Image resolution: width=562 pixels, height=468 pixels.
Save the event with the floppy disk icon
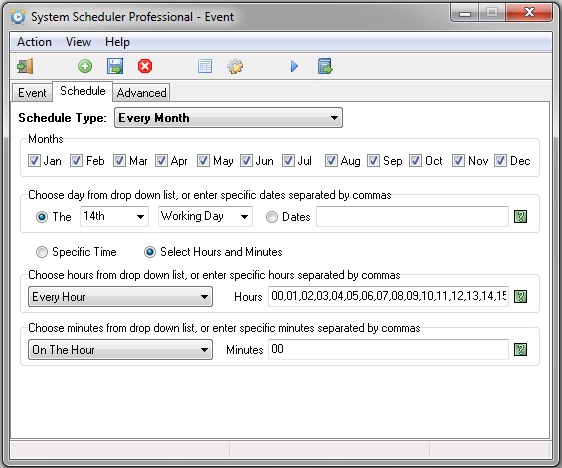pyautogui.click(x=115, y=66)
